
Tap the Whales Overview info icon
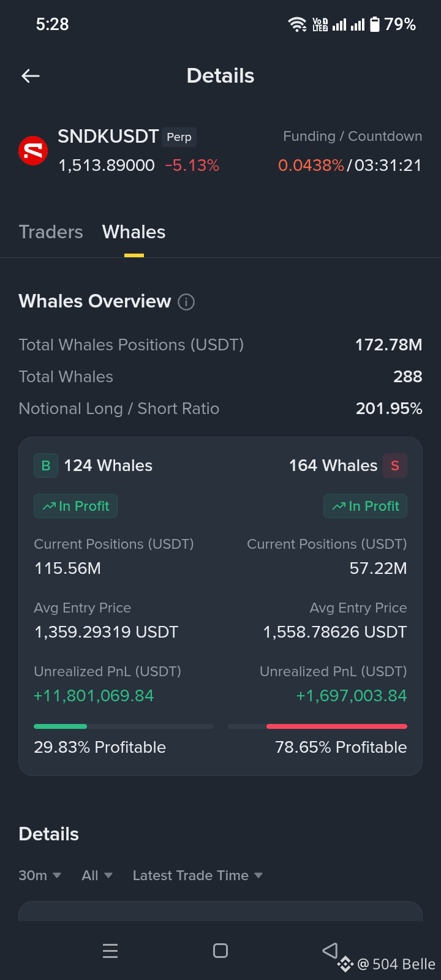click(x=186, y=302)
